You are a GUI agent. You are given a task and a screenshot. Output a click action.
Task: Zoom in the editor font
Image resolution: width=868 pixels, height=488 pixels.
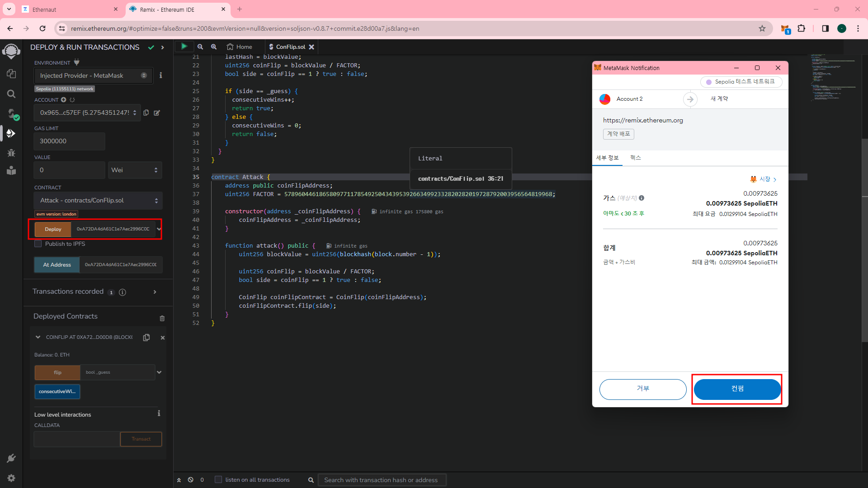click(214, 47)
